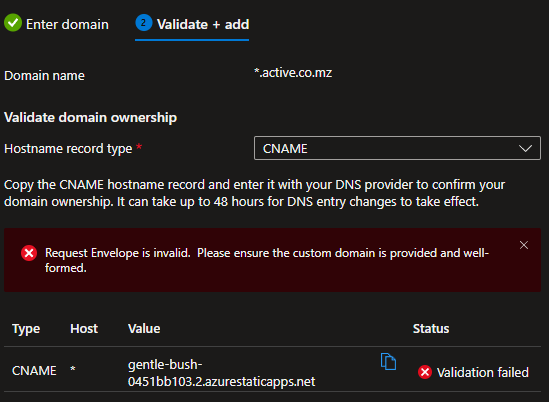Click the *.active.co.mz domain name

click(x=293, y=72)
